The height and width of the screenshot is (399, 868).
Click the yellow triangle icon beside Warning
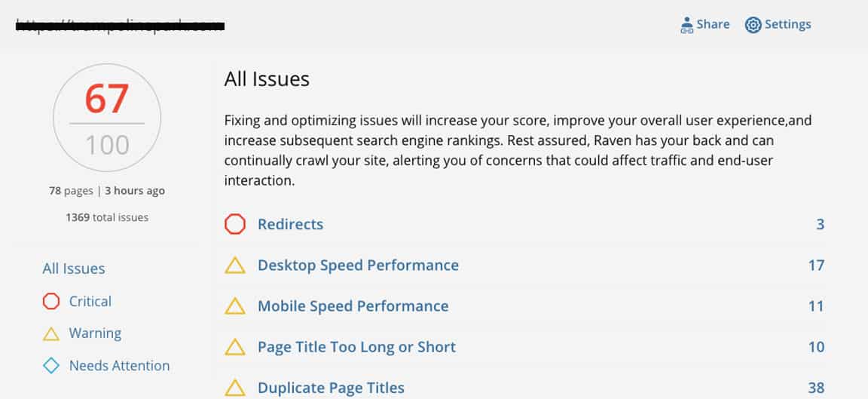click(x=51, y=333)
